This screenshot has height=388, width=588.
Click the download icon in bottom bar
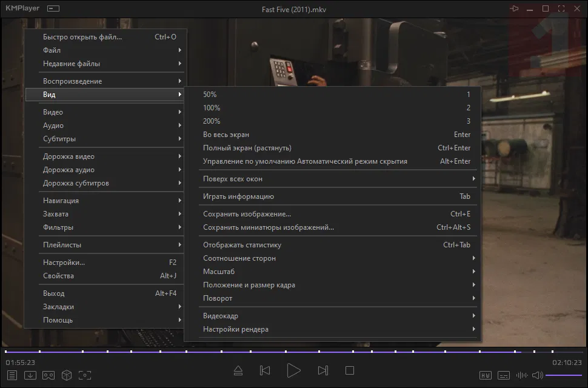coord(30,375)
